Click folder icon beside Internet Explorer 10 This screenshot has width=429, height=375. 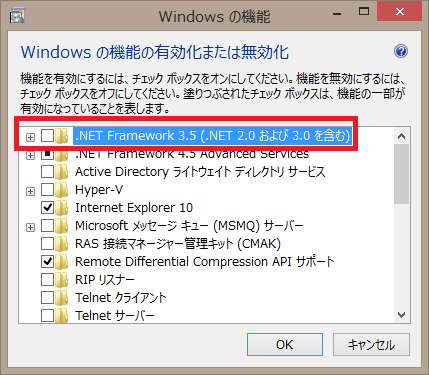(x=62, y=208)
